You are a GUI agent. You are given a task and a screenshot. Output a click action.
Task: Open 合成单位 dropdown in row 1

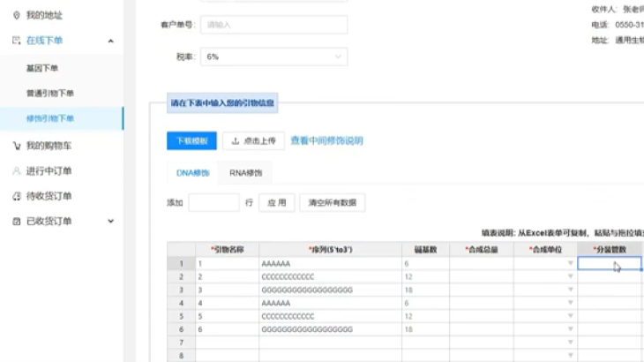[570, 264]
